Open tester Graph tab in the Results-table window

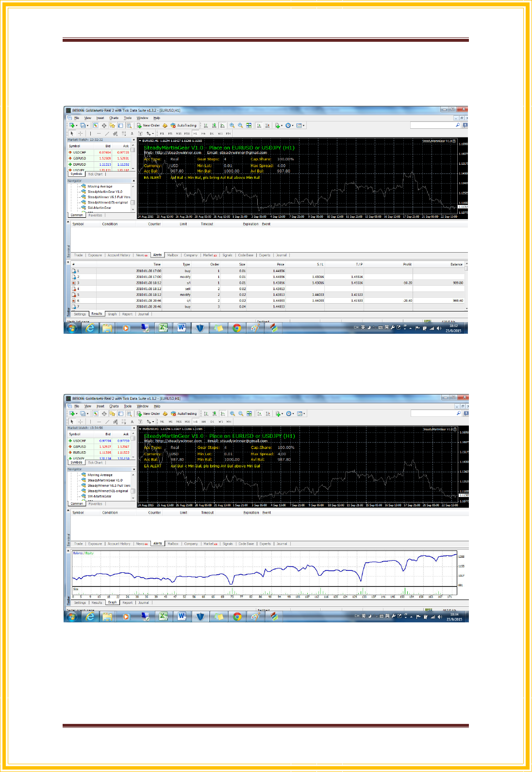point(112,314)
